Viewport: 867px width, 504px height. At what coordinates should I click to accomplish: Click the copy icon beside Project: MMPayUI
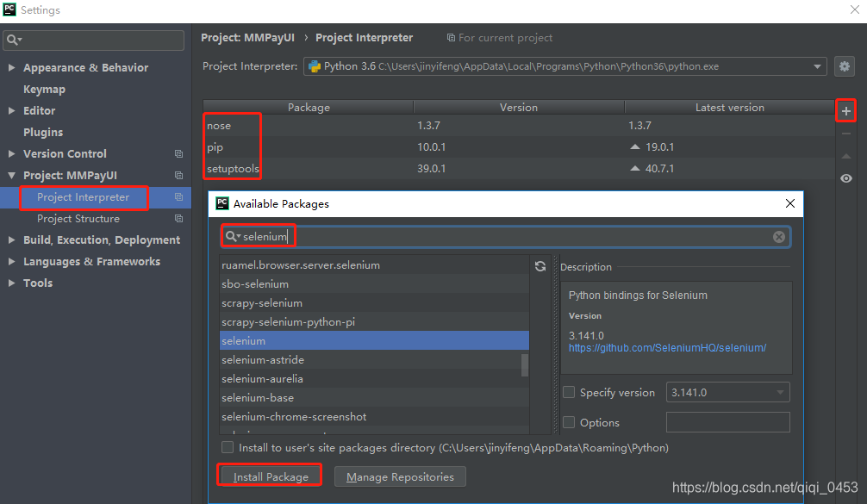point(178,175)
